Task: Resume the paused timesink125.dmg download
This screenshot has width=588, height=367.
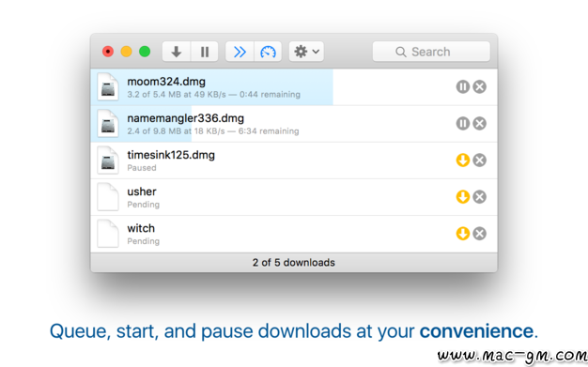Action: click(x=463, y=161)
